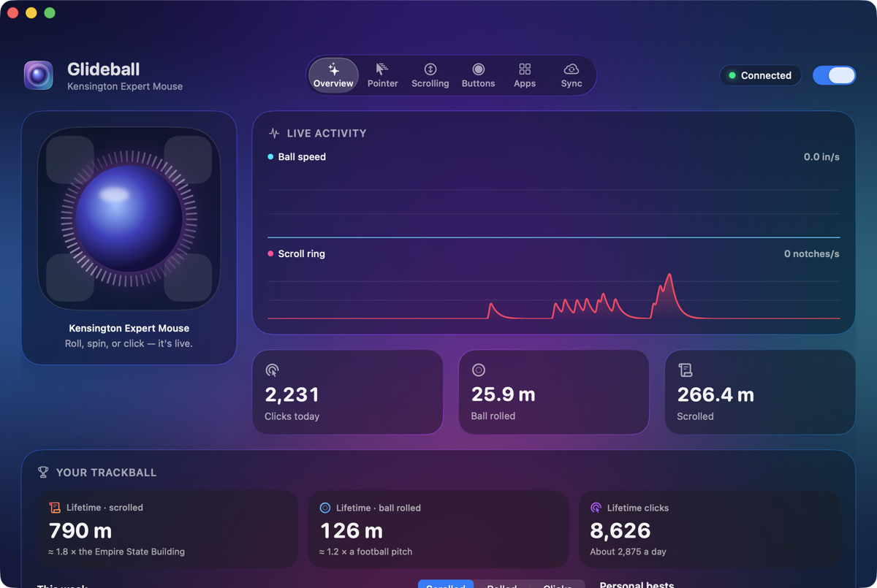Click the Buttons tab circle icon
The width and height of the screenshot is (877, 588).
[478, 69]
